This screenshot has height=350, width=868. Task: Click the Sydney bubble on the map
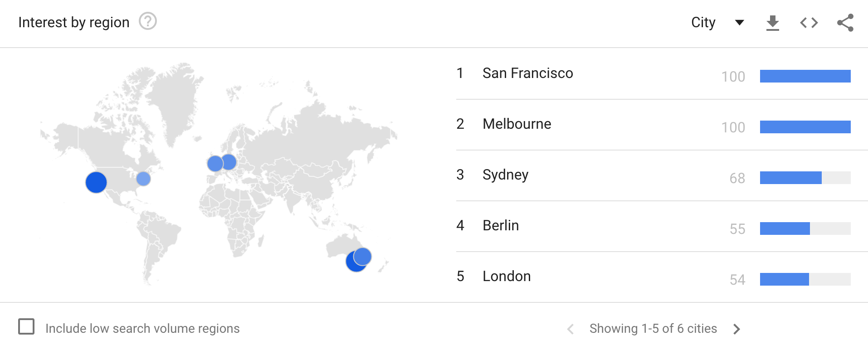pos(363,256)
